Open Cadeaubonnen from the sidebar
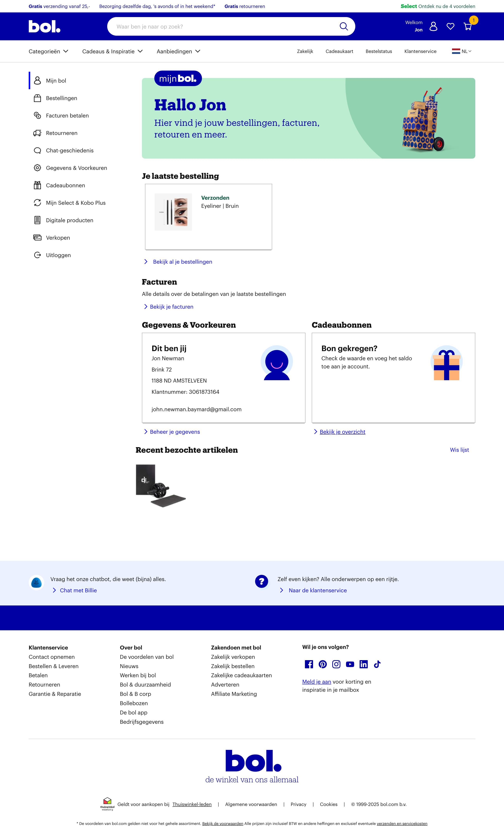Image resolution: width=504 pixels, height=836 pixels. [x=66, y=185]
